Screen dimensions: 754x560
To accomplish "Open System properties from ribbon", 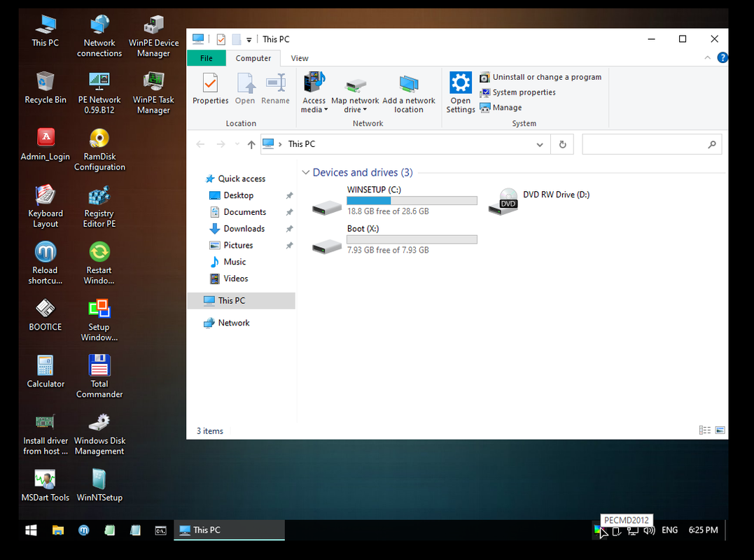I will pyautogui.click(x=517, y=92).
